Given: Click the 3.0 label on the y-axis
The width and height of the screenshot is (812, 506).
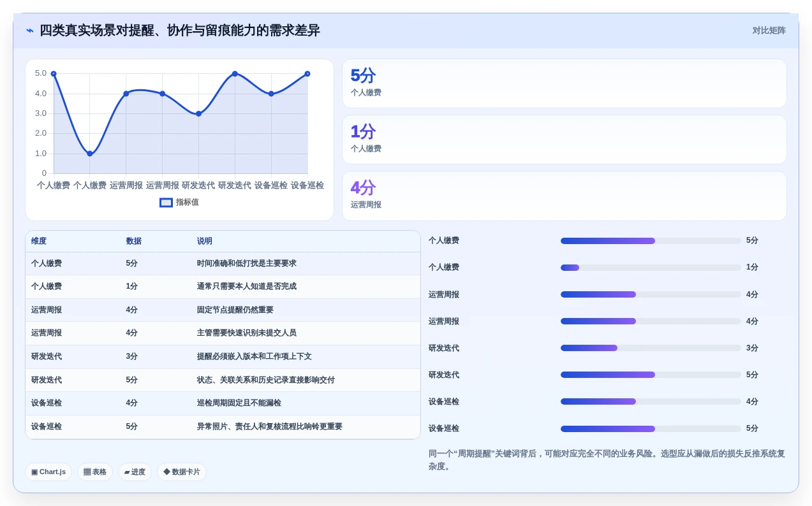Looking at the screenshot, I should pyautogui.click(x=41, y=113).
